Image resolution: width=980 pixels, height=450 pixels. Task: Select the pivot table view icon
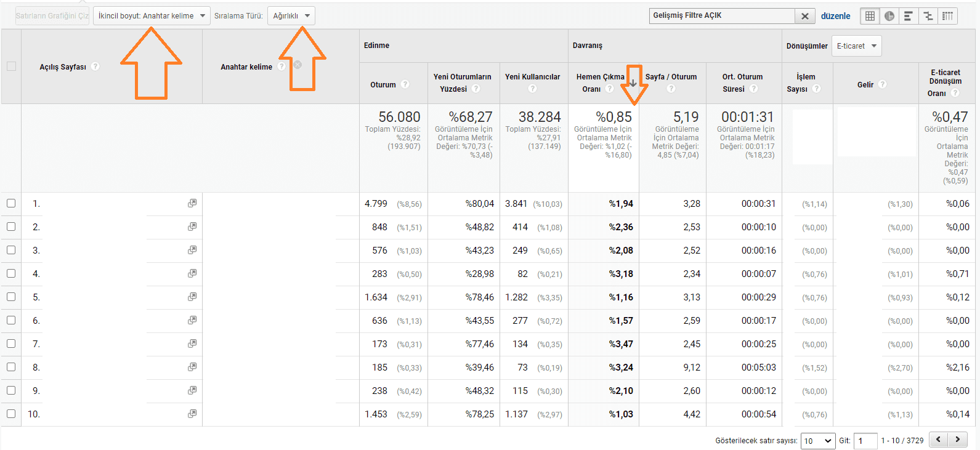point(947,16)
